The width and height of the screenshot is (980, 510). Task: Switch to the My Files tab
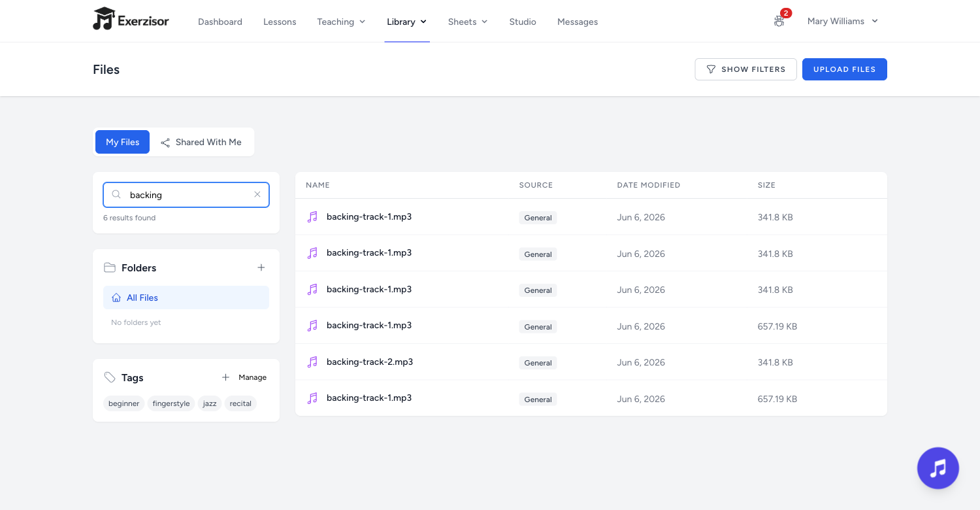[122, 142]
